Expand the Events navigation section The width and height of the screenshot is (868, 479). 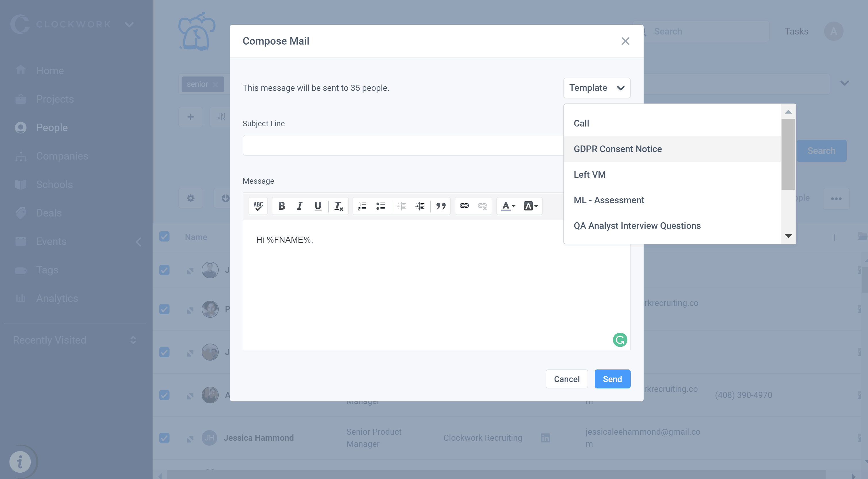pos(138,241)
